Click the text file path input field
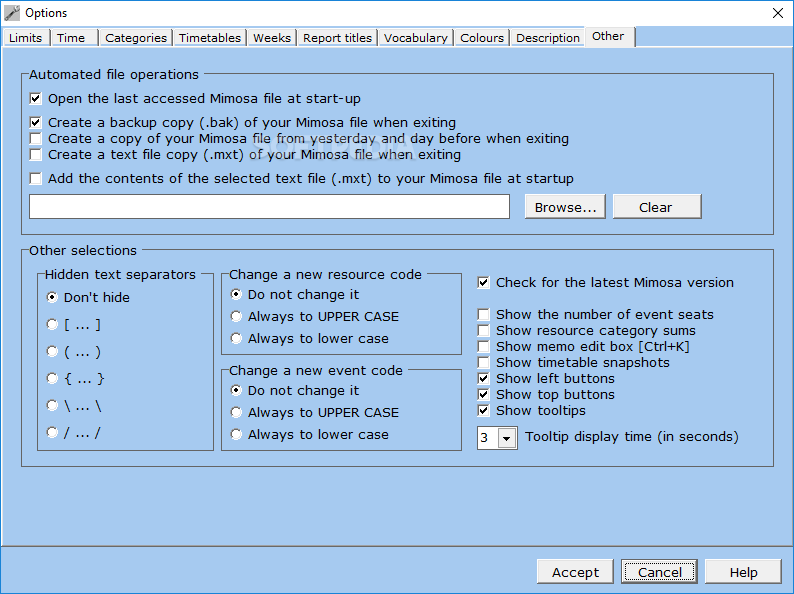This screenshot has width=794, height=594. click(x=269, y=207)
